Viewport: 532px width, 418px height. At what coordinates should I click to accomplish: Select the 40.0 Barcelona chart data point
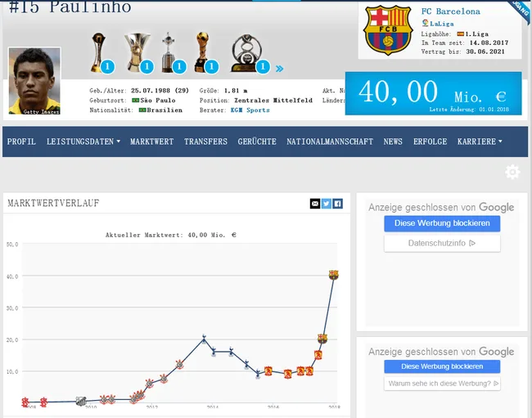tap(333, 275)
